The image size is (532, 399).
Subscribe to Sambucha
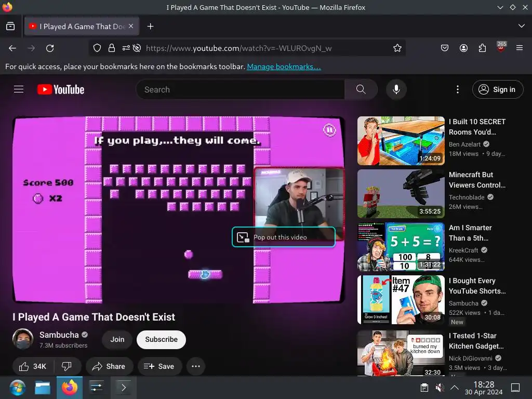(x=161, y=339)
